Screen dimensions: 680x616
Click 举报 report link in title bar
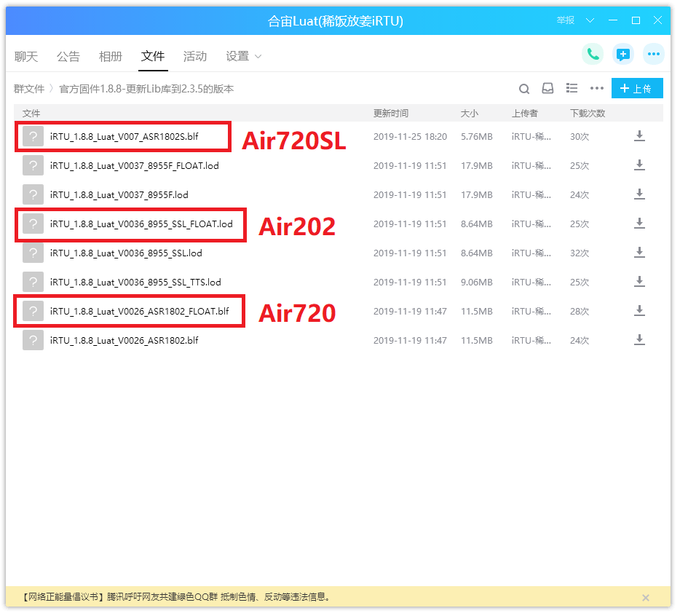click(566, 20)
